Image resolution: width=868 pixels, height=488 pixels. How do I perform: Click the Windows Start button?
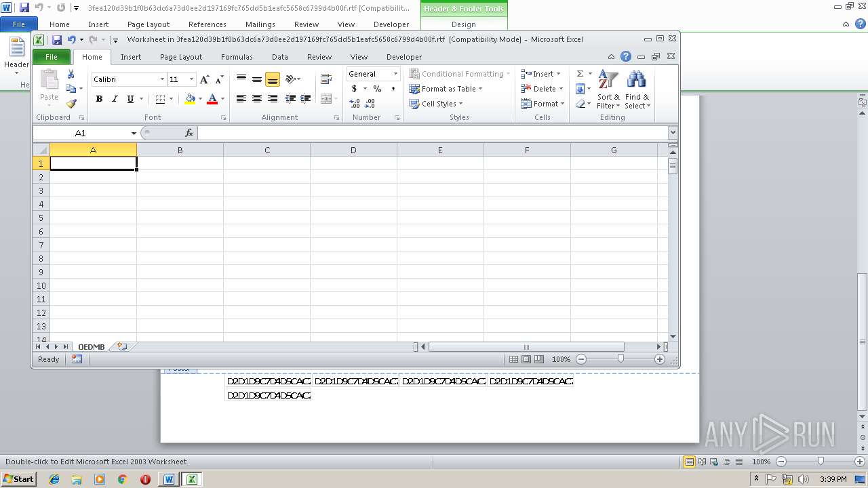tap(18, 479)
